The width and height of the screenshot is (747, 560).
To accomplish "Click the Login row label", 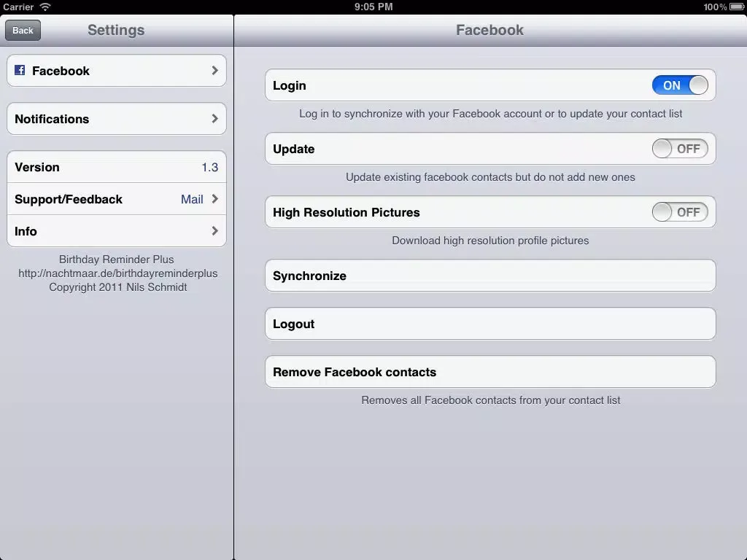I will (x=289, y=86).
